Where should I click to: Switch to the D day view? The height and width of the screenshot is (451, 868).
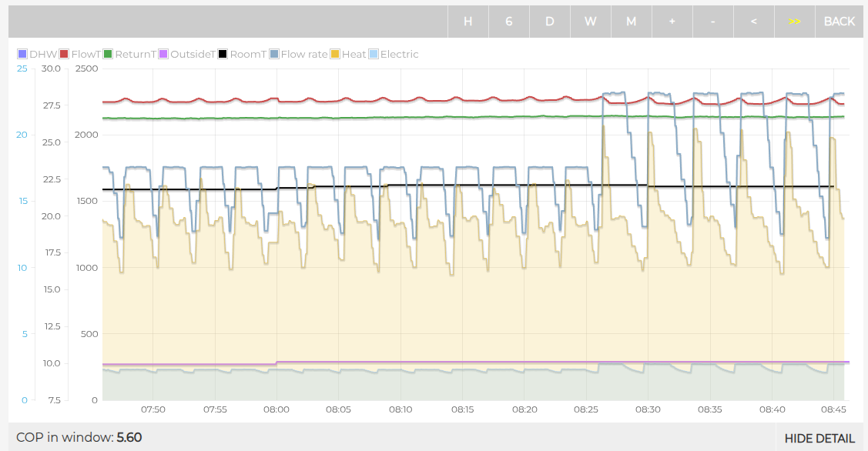point(549,22)
